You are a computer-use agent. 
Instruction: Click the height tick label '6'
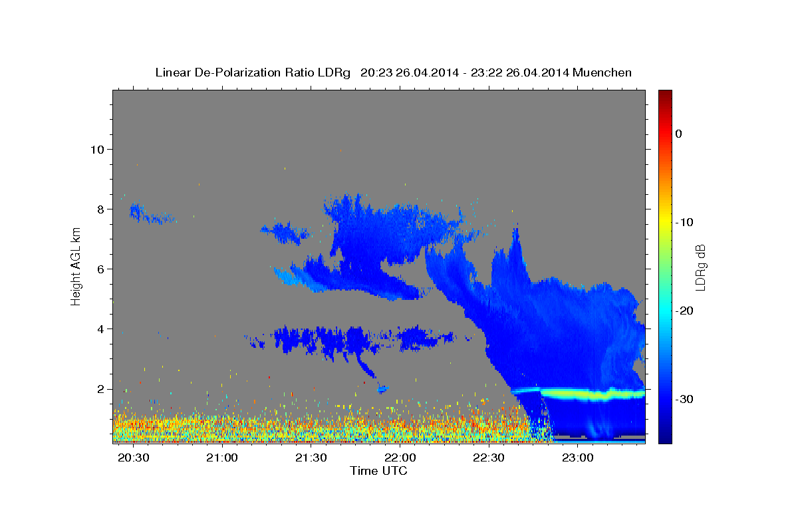[100, 269]
